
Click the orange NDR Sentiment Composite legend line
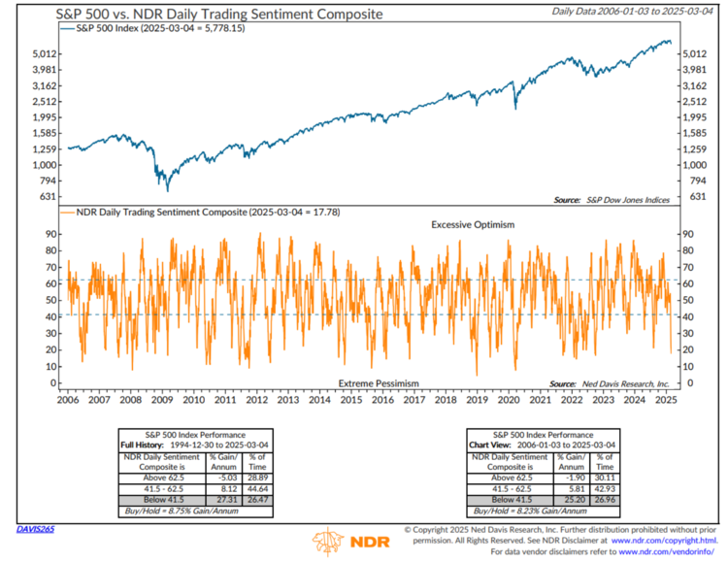[71, 211]
